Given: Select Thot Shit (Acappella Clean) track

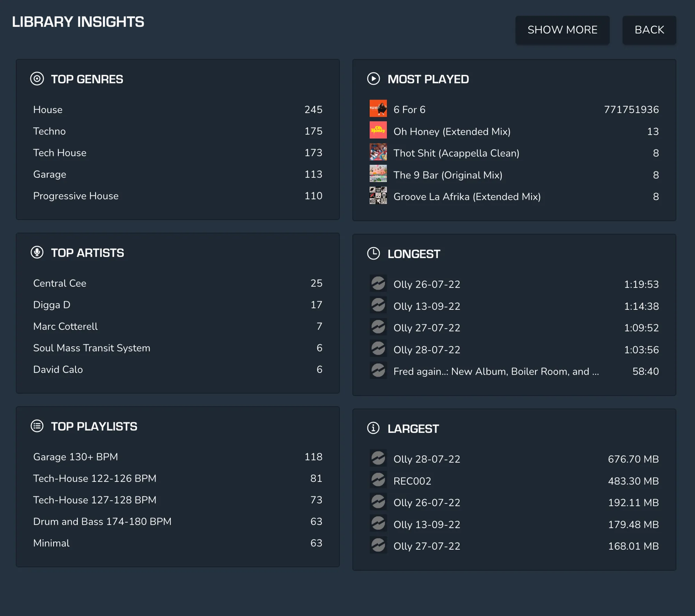Looking at the screenshot, I should tap(456, 153).
